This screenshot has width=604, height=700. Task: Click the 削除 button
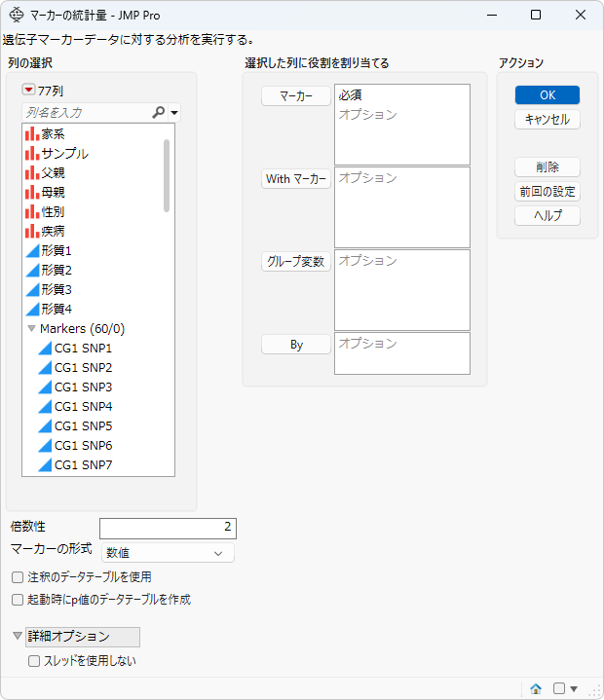[547, 167]
